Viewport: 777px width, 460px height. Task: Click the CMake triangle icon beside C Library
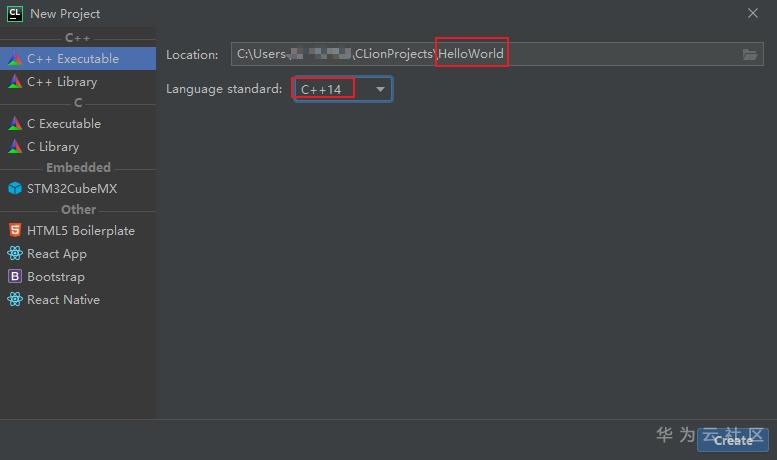coord(15,147)
